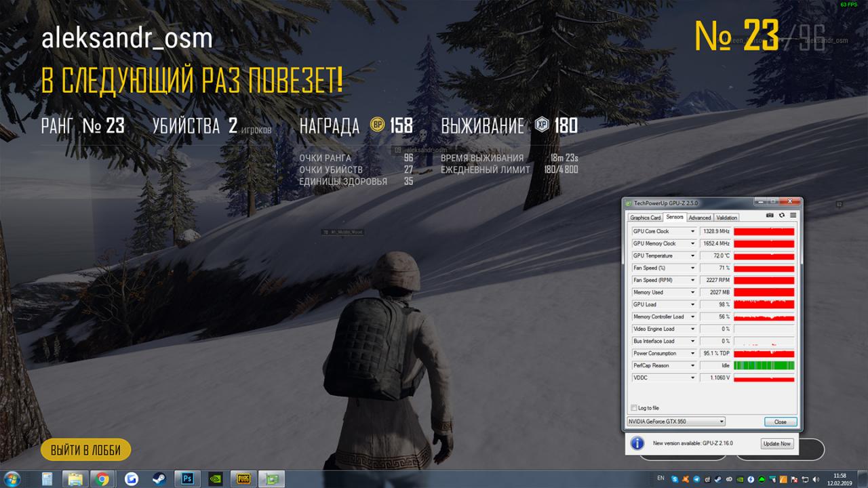Click the XP survival hexagon icon
Image resolution: width=868 pixels, height=488 pixels.
pos(542,125)
